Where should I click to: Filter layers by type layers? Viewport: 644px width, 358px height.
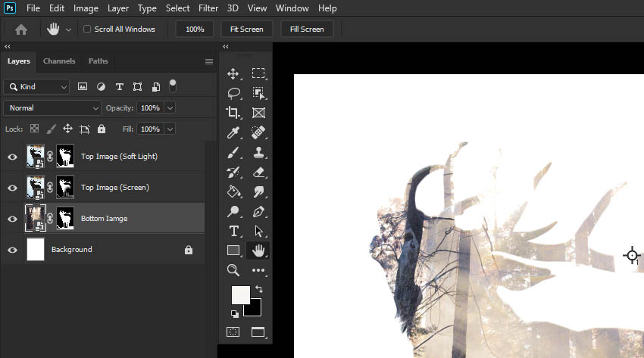(x=120, y=86)
